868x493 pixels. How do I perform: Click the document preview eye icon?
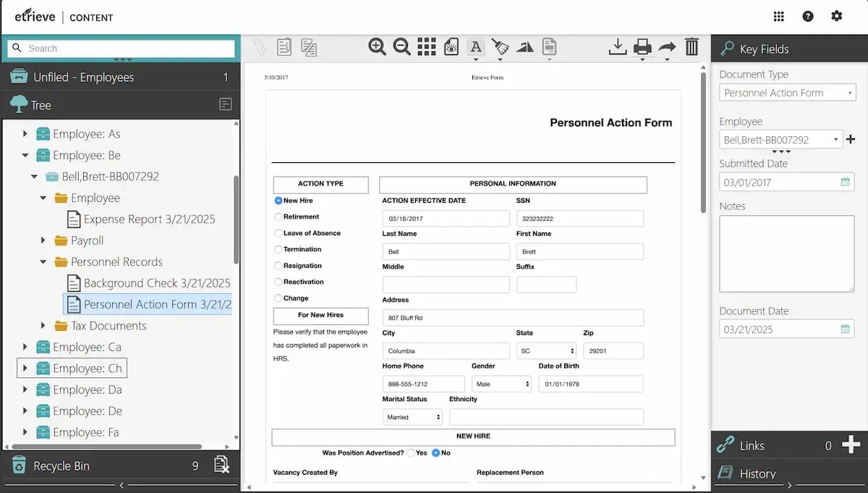(451, 47)
